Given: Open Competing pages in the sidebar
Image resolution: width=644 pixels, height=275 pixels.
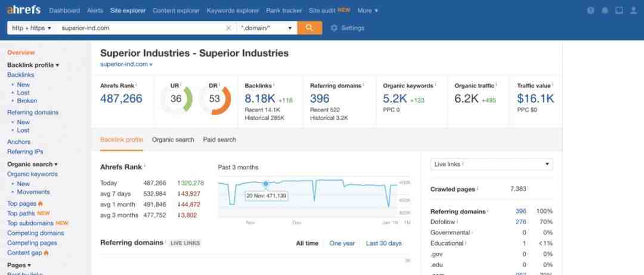Looking at the screenshot, I should tap(32, 243).
